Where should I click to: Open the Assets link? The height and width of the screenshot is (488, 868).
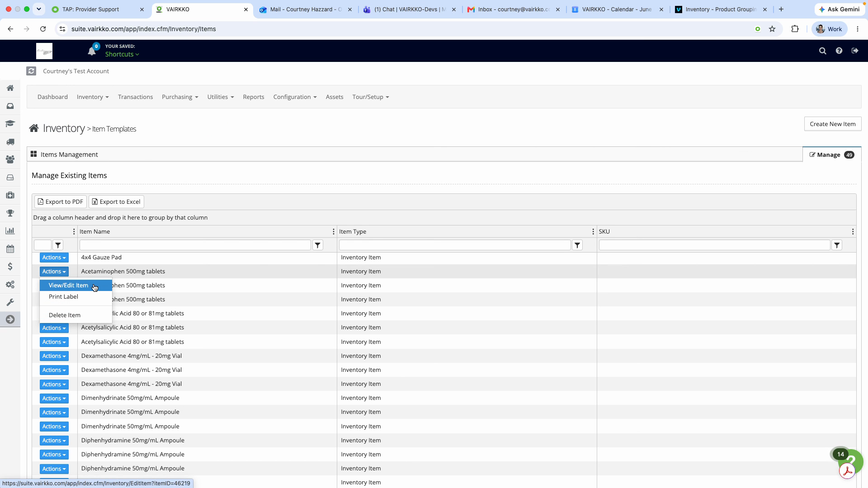[335, 97]
